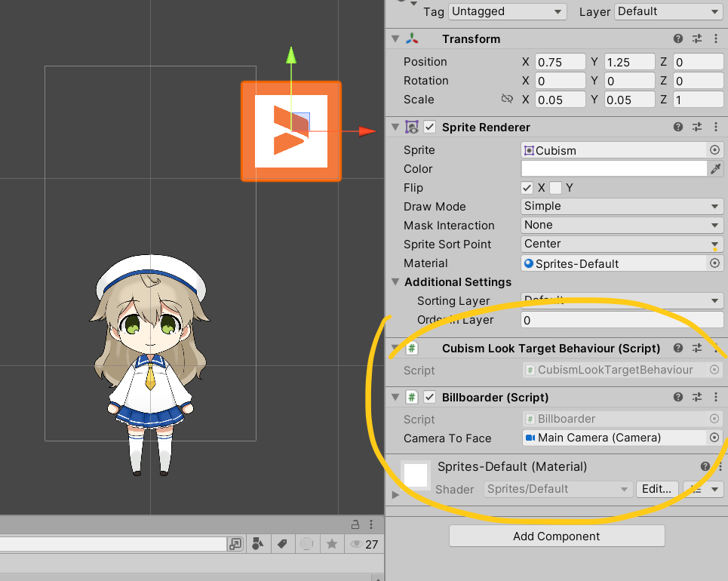Collapse the Additional Settings section
This screenshot has height=581, width=728.
[x=395, y=282]
